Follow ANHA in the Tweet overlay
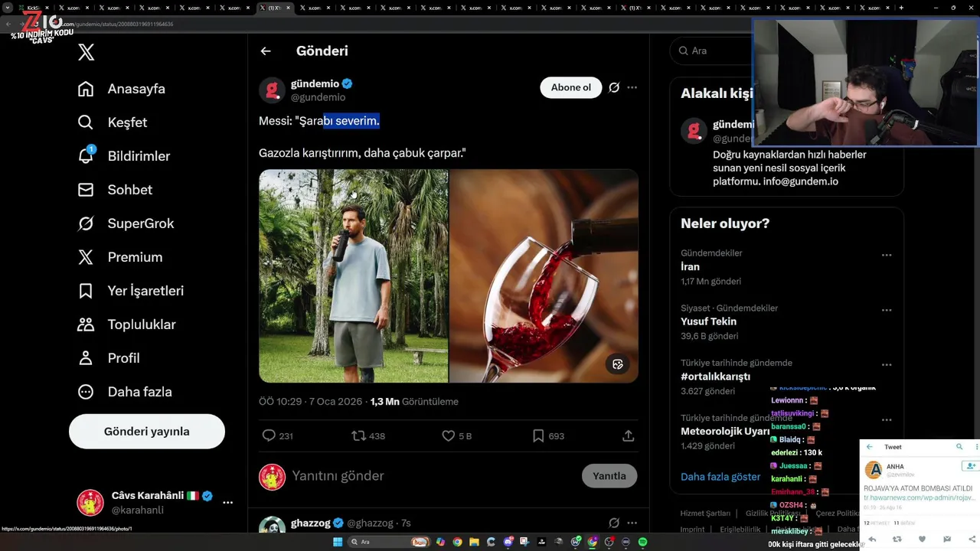This screenshot has height=551, width=980. [970, 466]
